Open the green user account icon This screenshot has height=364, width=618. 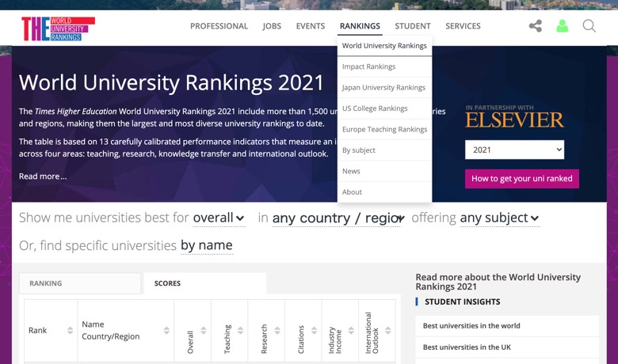562,26
